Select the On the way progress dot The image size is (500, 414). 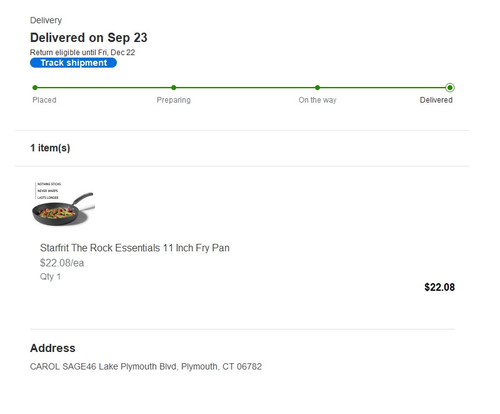pos(317,88)
